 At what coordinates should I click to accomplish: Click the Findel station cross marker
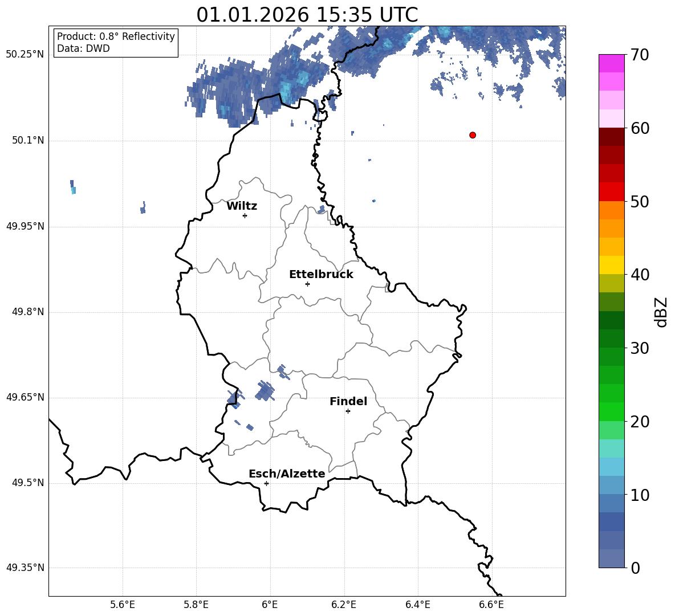click(348, 411)
